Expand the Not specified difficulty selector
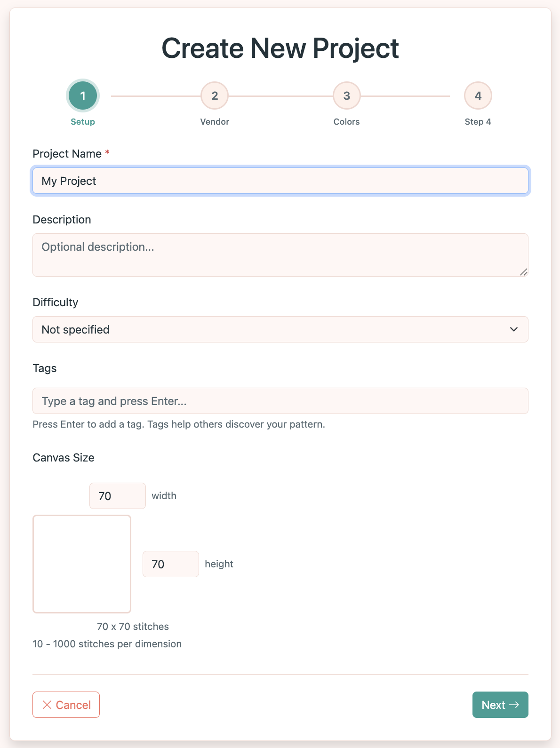The image size is (560, 748). (x=280, y=329)
